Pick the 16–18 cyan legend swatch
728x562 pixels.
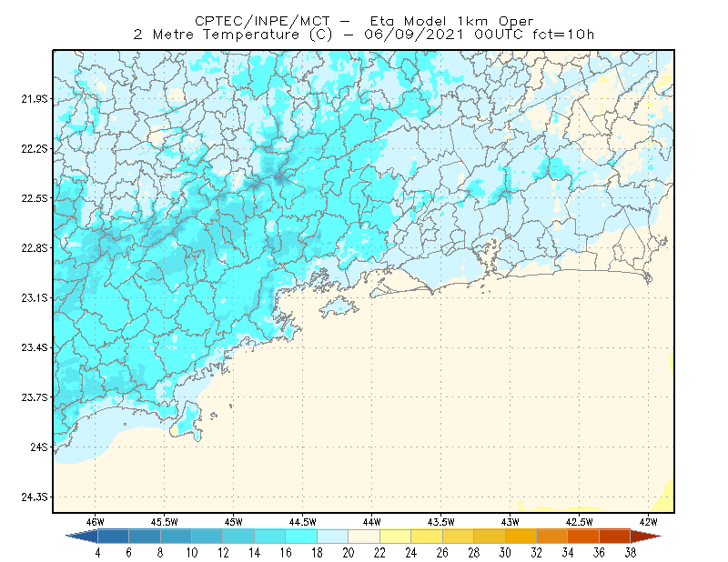click(301, 537)
